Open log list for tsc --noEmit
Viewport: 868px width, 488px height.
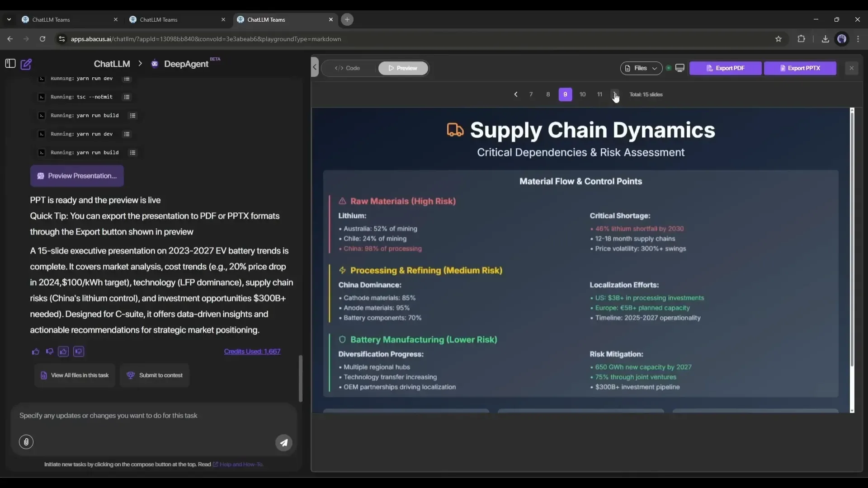[127, 97]
